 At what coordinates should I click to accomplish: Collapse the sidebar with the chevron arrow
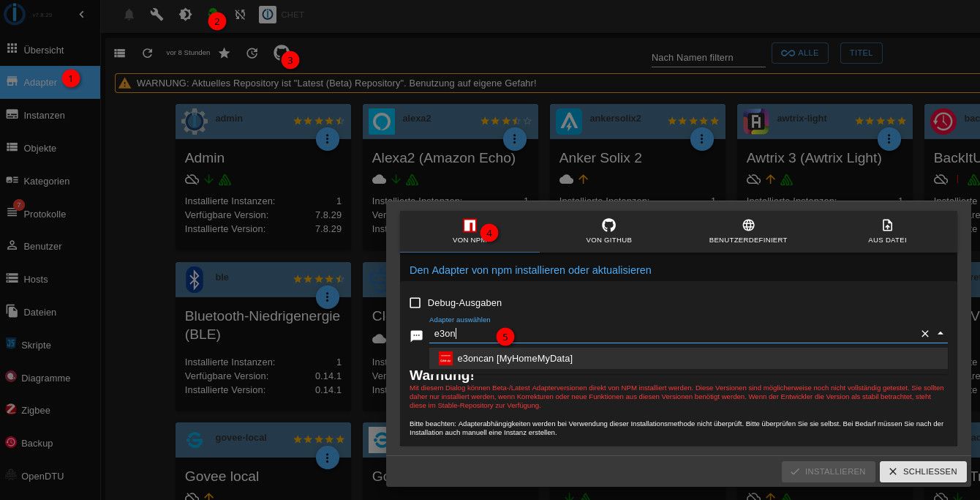81,15
